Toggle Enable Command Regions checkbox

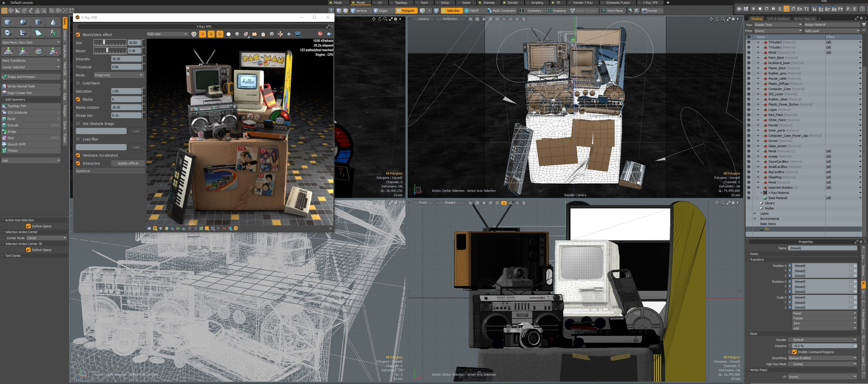tap(795, 352)
